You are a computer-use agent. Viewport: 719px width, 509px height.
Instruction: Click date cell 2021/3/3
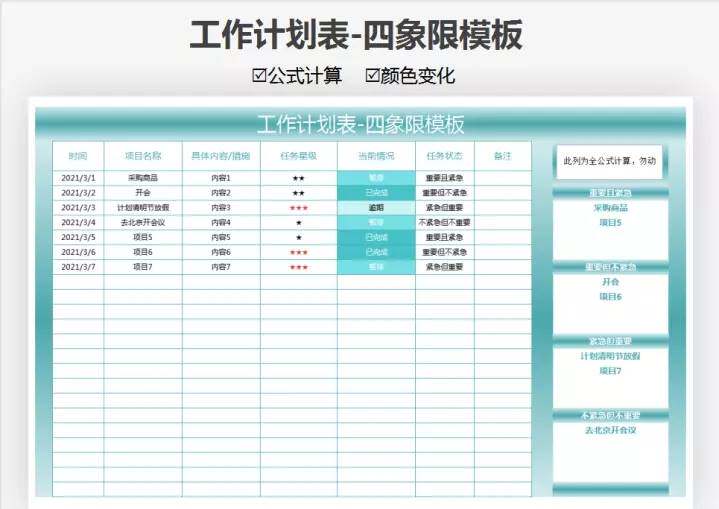pyautogui.click(x=78, y=208)
